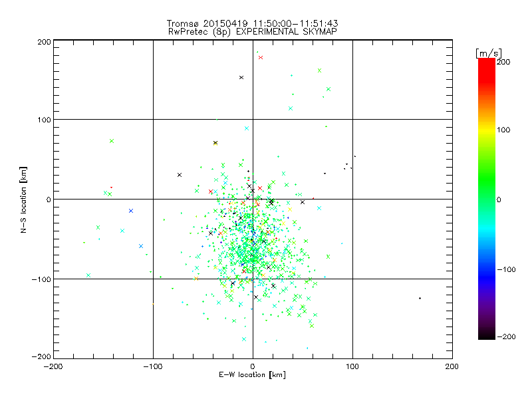This screenshot has height=399, width=532.
Task: Click the x-axis tick label "-100"
Action: click(x=153, y=366)
